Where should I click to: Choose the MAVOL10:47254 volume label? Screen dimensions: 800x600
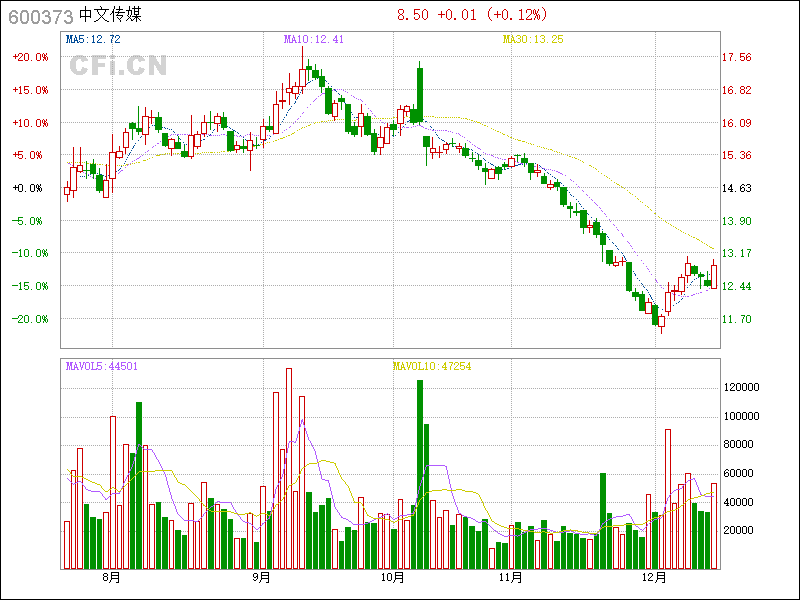[x=431, y=366]
